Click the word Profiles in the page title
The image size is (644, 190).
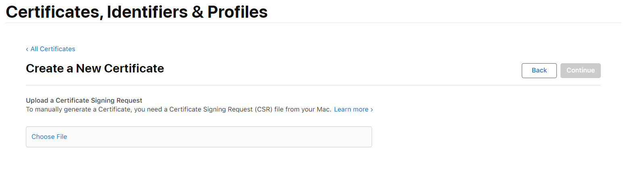coord(237,12)
